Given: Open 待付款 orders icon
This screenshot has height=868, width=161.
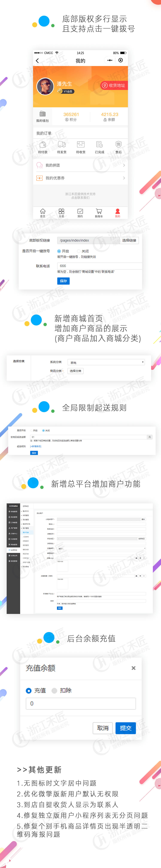Looking at the screenshot, I should tap(43, 145).
